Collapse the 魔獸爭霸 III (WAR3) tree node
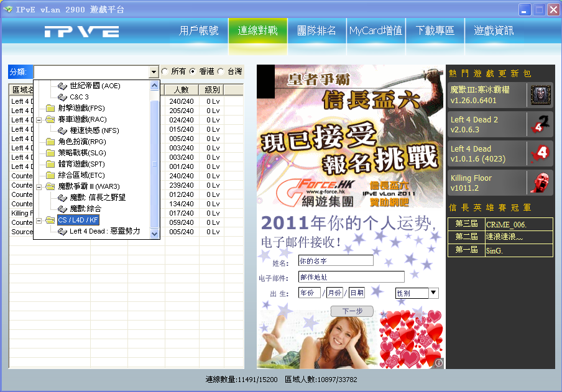 (39, 187)
